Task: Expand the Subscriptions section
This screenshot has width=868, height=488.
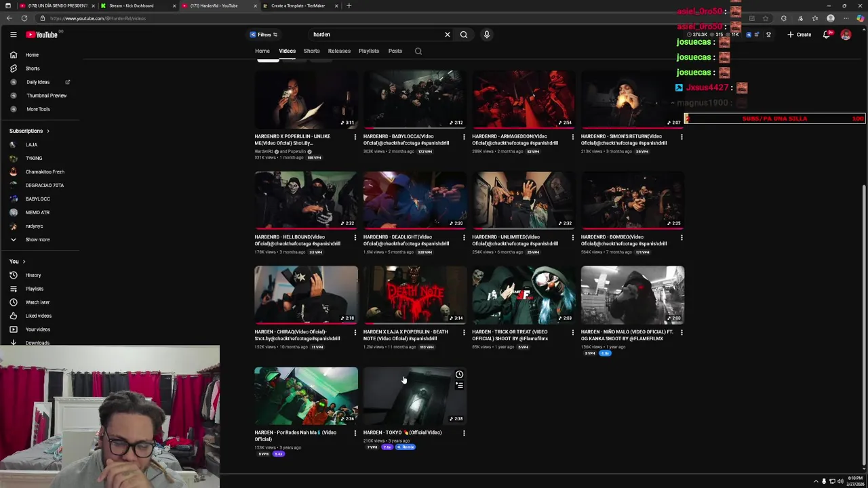Action: [29, 131]
